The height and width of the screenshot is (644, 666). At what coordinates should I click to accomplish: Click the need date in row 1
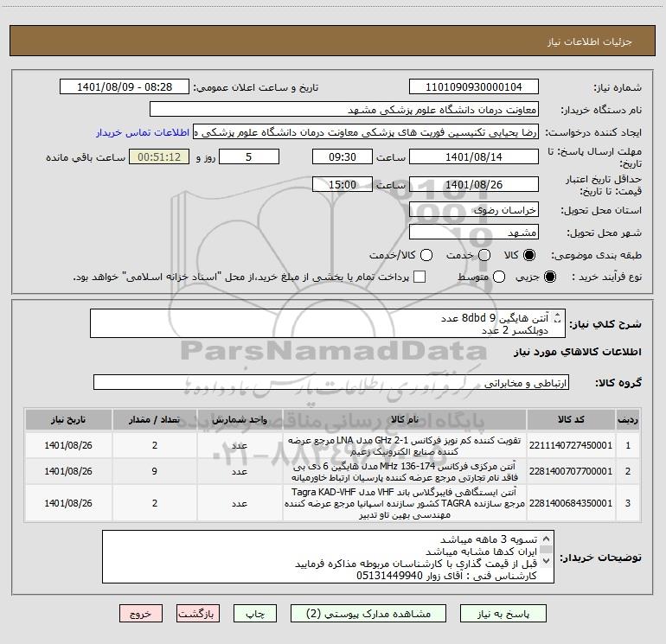(x=68, y=446)
